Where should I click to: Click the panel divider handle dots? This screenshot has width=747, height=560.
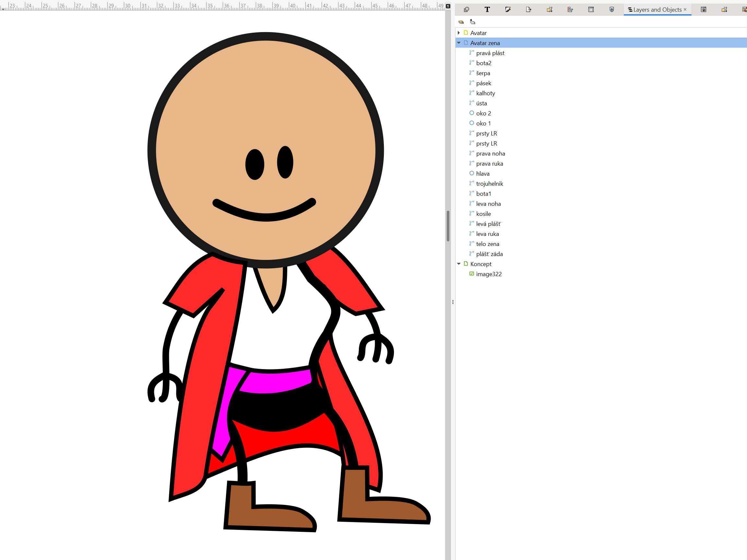453,302
